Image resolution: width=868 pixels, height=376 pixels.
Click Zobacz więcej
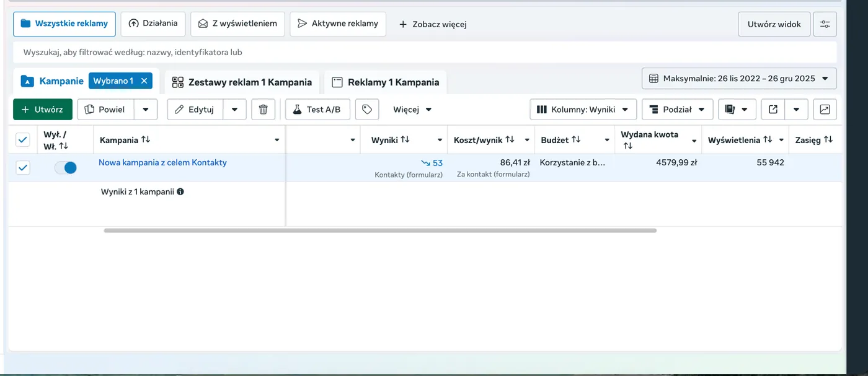(432, 24)
